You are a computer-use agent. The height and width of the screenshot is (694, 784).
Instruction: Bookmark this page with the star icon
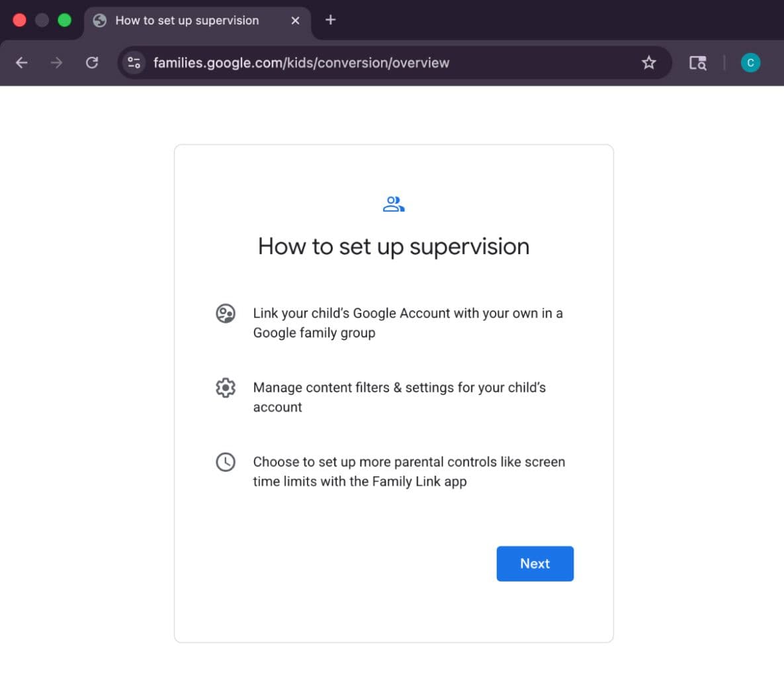tap(648, 62)
